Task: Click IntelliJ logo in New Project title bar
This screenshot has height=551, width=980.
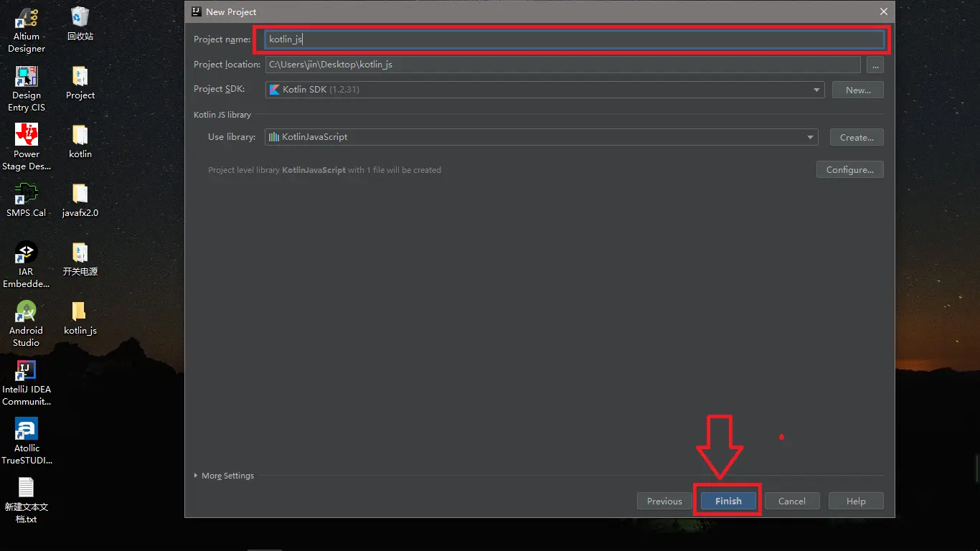Action: [196, 11]
